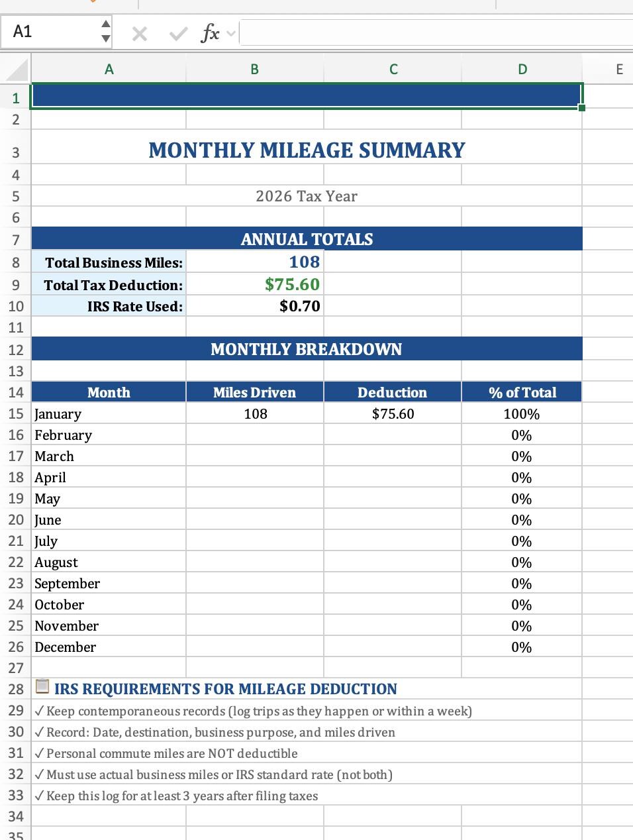Expand the dropdown arrow beside fx
This screenshot has width=633, height=840.
230,33
